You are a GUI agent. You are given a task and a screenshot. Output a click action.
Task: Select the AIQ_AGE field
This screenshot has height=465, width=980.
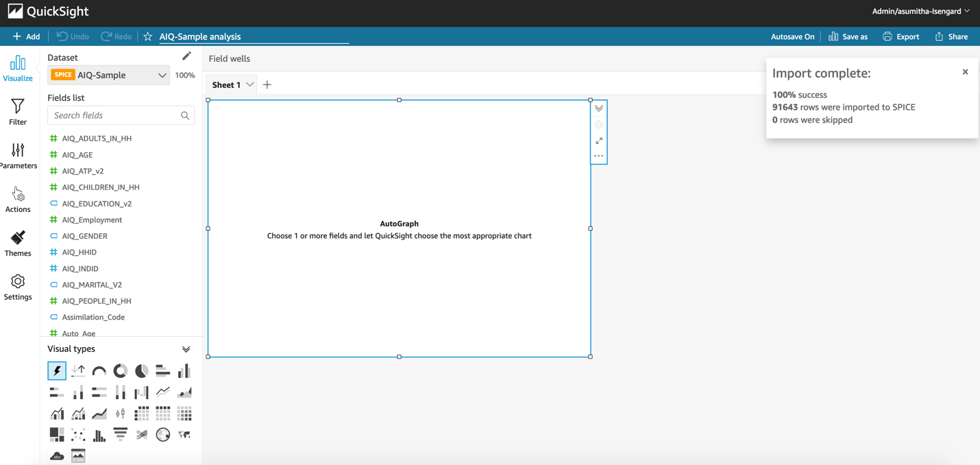pos(77,155)
